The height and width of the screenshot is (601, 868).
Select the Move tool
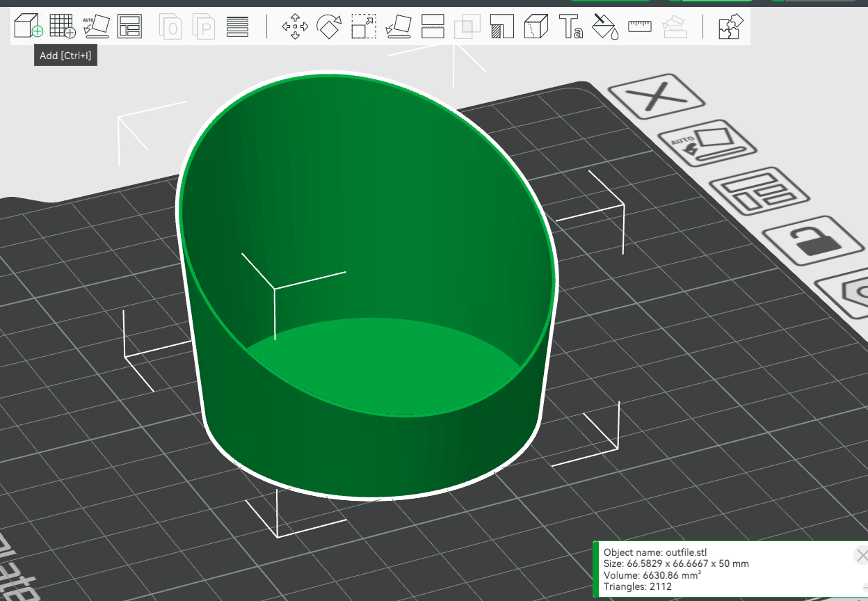coord(295,26)
